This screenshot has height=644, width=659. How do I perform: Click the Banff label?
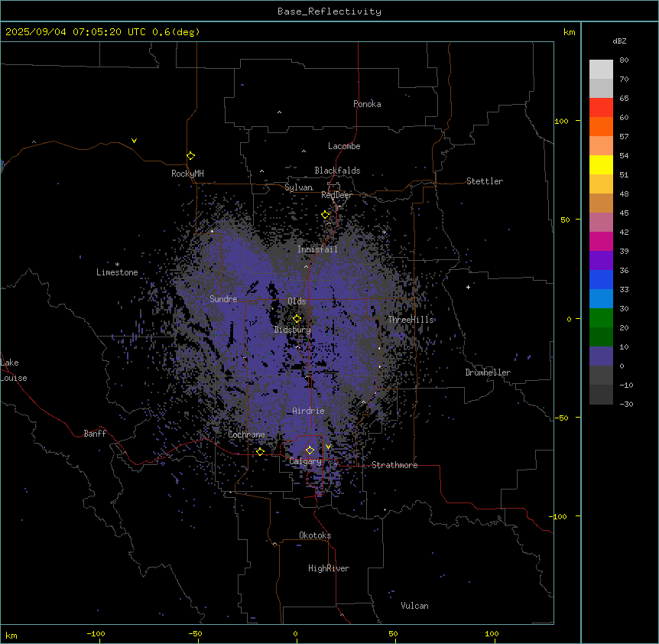[x=95, y=434]
